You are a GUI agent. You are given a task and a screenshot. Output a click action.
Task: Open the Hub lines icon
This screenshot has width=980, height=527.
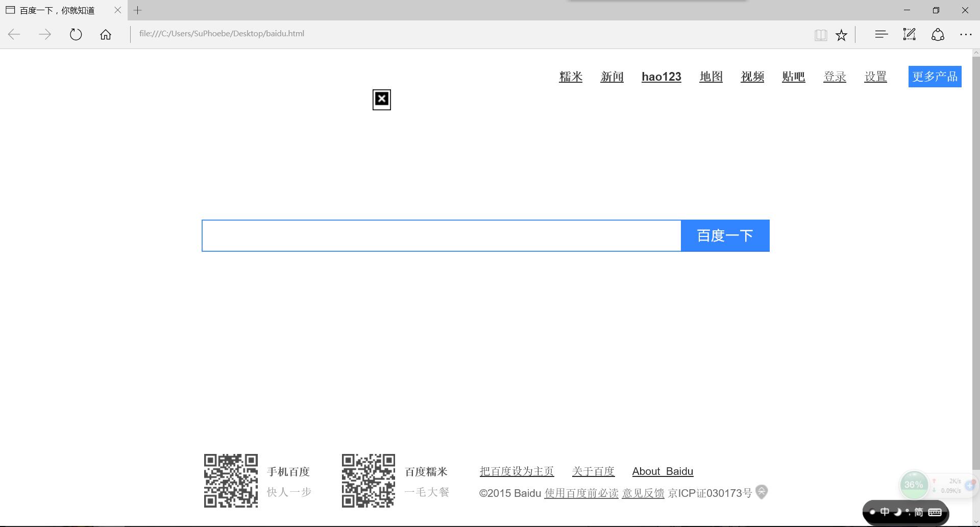pyautogui.click(x=881, y=34)
